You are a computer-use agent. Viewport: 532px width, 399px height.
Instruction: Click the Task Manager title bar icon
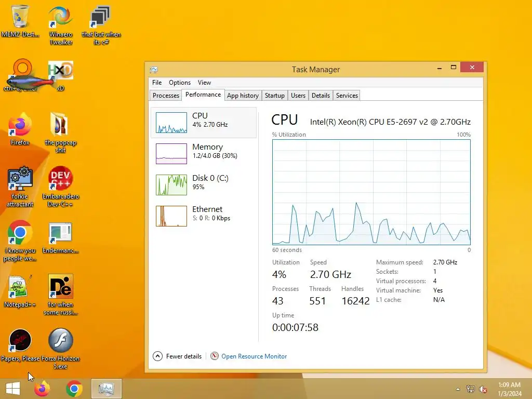pyautogui.click(x=154, y=70)
